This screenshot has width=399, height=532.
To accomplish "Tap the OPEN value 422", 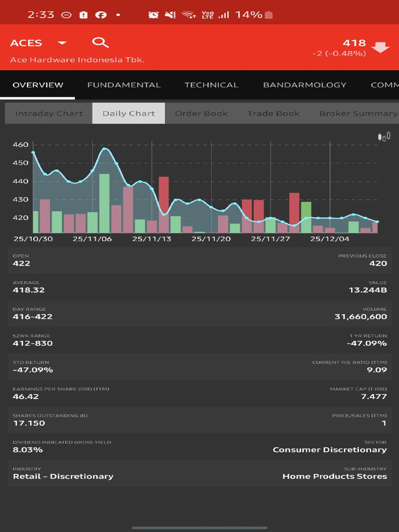I will (x=21, y=263).
